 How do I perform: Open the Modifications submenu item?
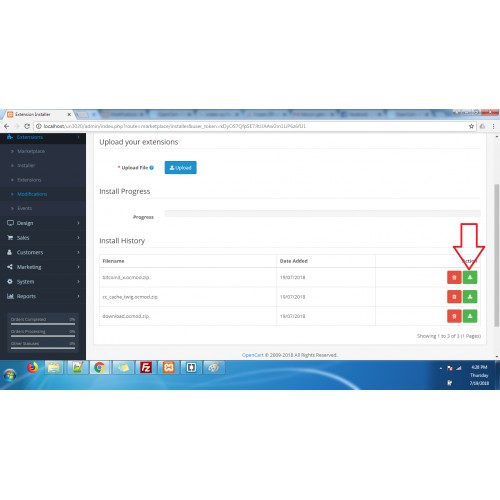32,194
